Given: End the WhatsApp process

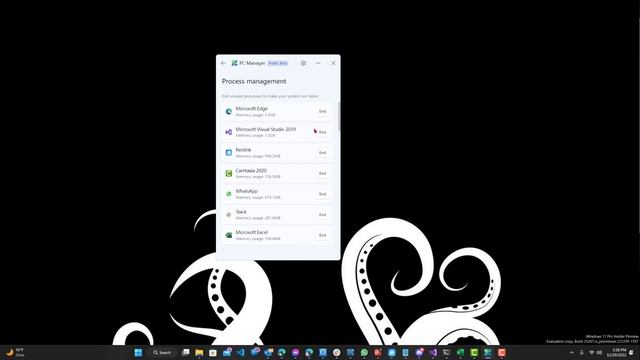Looking at the screenshot, I should 322,194.
